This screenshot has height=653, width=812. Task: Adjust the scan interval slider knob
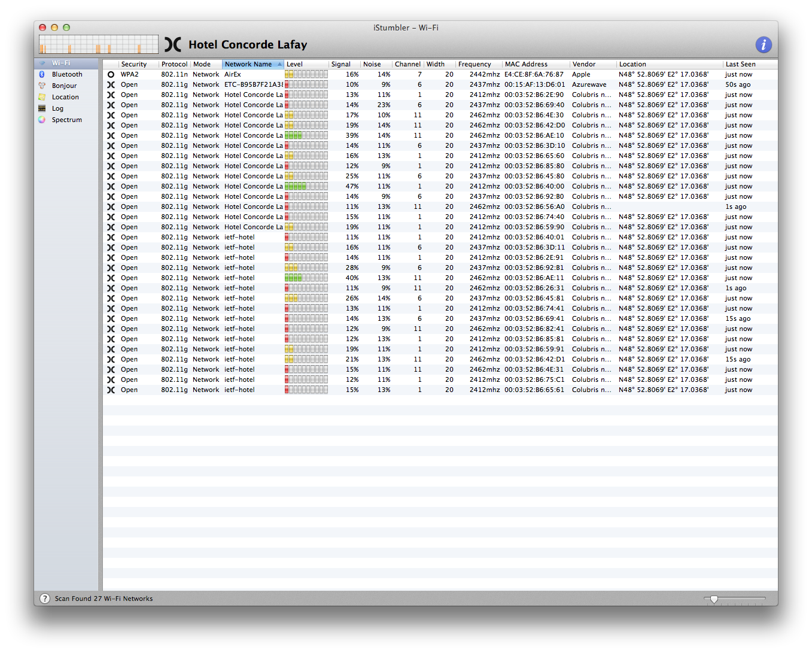click(x=714, y=599)
